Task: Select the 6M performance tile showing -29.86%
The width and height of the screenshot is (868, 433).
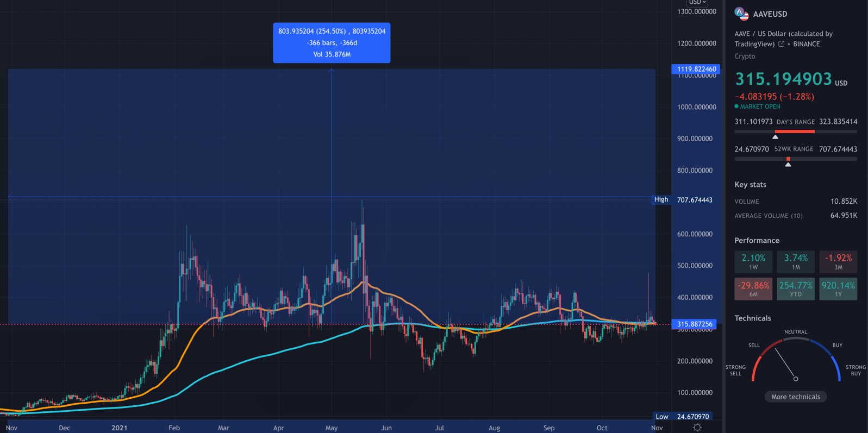Action: pyautogui.click(x=753, y=289)
